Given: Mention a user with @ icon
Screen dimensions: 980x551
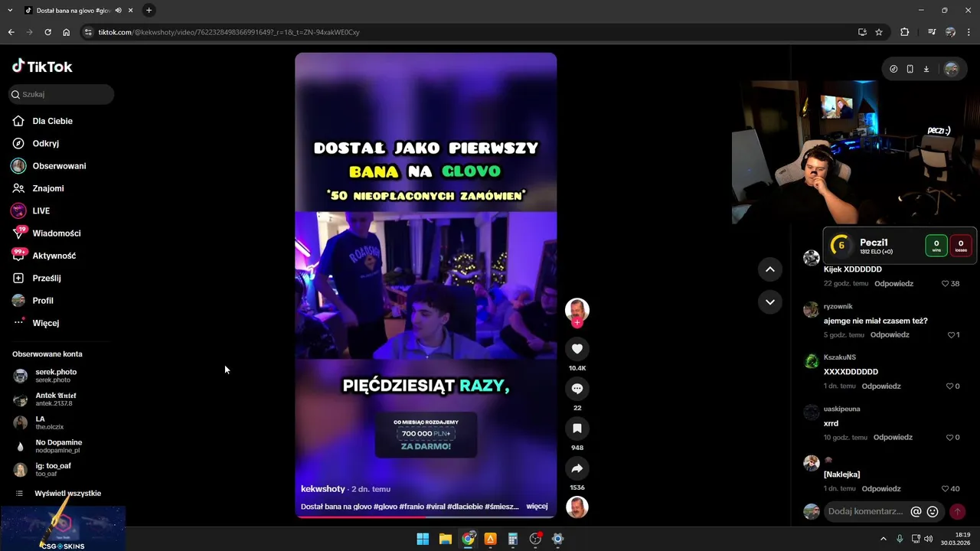Looking at the screenshot, I should coord(916,511).
